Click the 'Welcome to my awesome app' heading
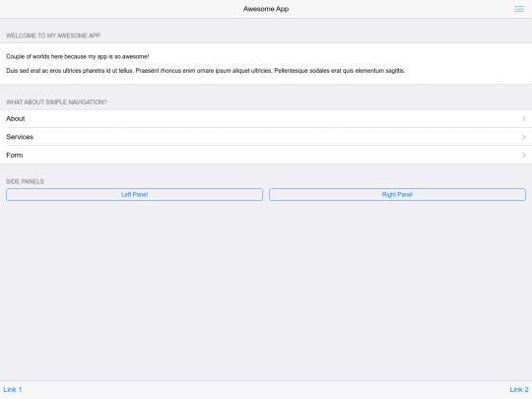 53,35
